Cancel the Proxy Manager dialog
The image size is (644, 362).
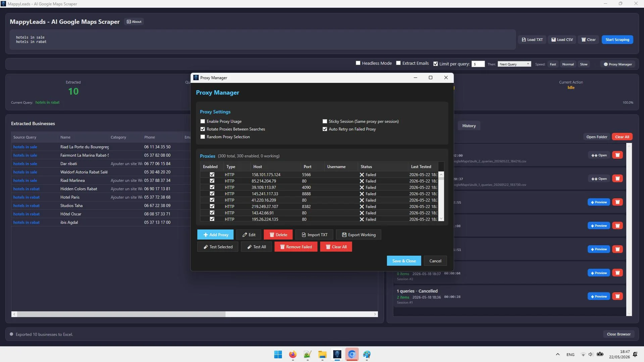coord(435,261)
